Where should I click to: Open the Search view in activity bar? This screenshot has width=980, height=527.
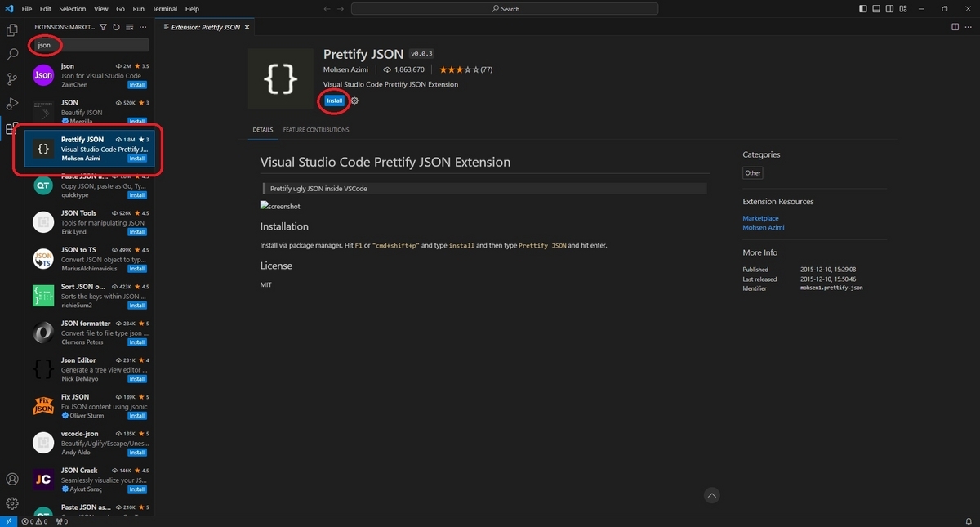click(12, 55)
